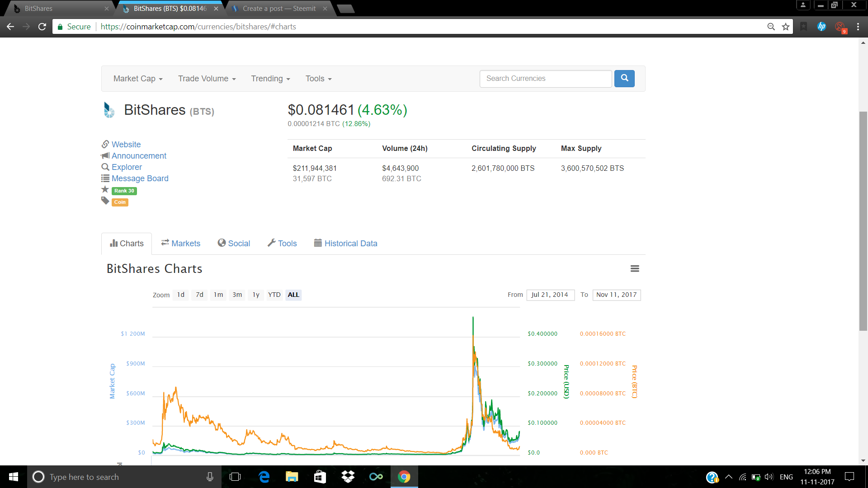The height and width of the screenshot is (488, 868).
Task: Click the HP extension icon
Action: pos(821,27)
